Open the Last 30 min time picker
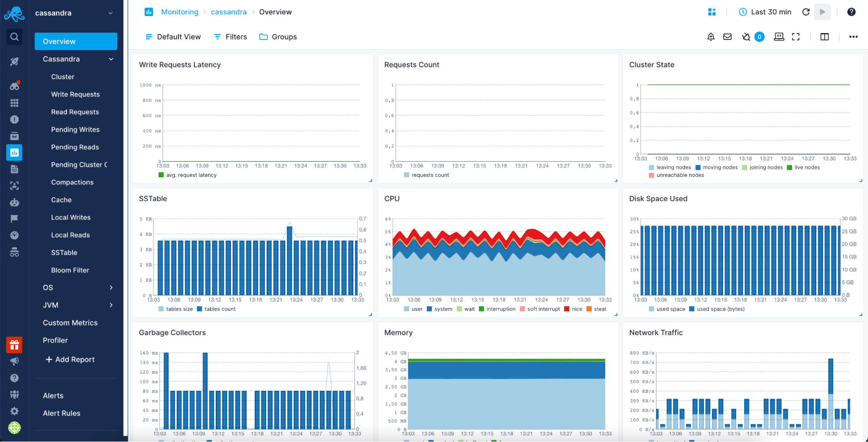 point(765,12)
